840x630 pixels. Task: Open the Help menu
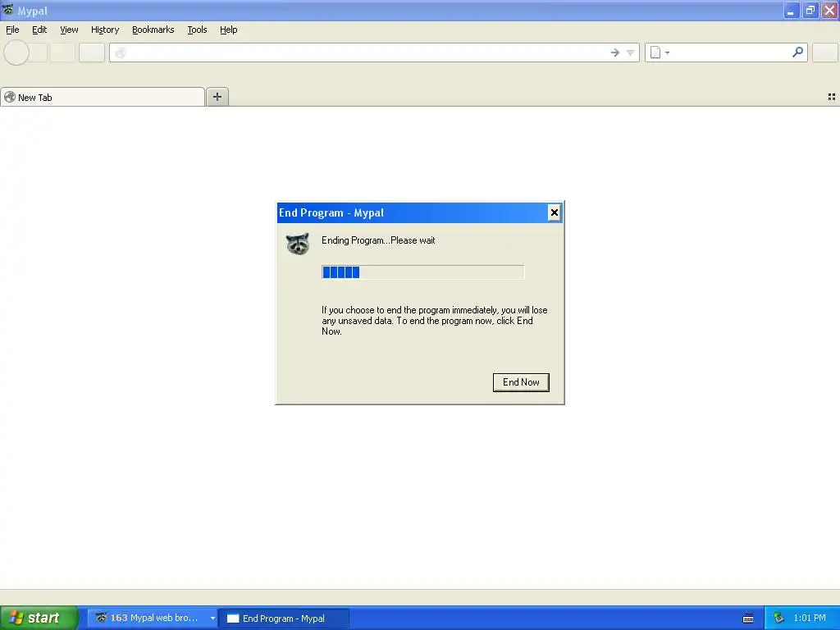point(228,30)
